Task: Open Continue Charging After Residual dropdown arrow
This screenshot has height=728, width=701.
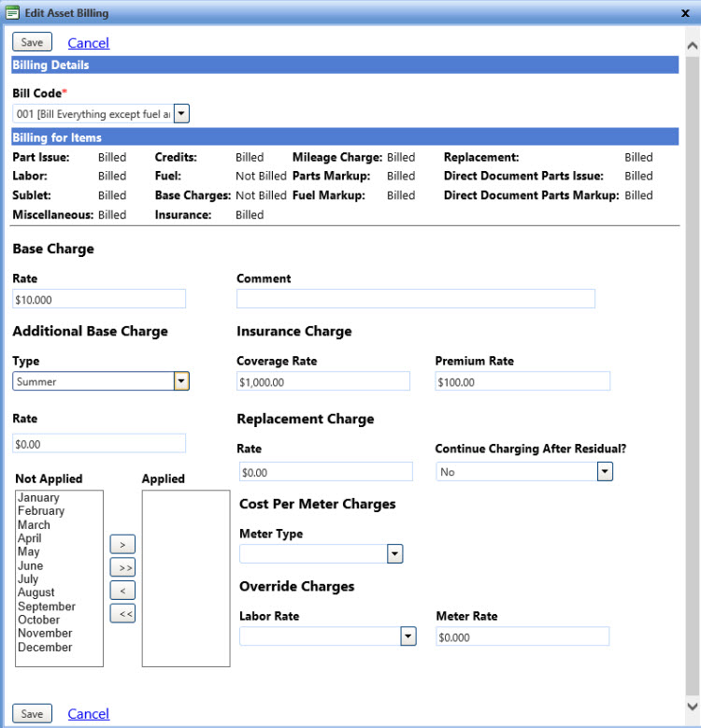Action: click(x=605, y=472)
